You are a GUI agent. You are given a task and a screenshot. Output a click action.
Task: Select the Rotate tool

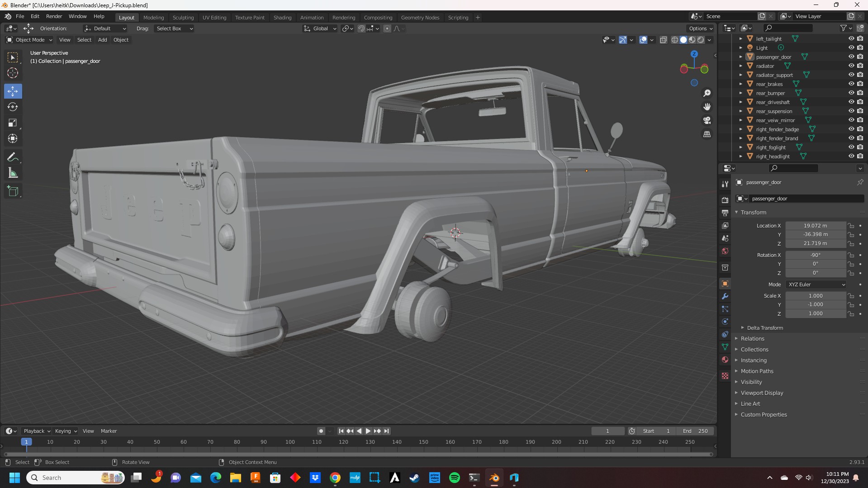pos(13,107)
